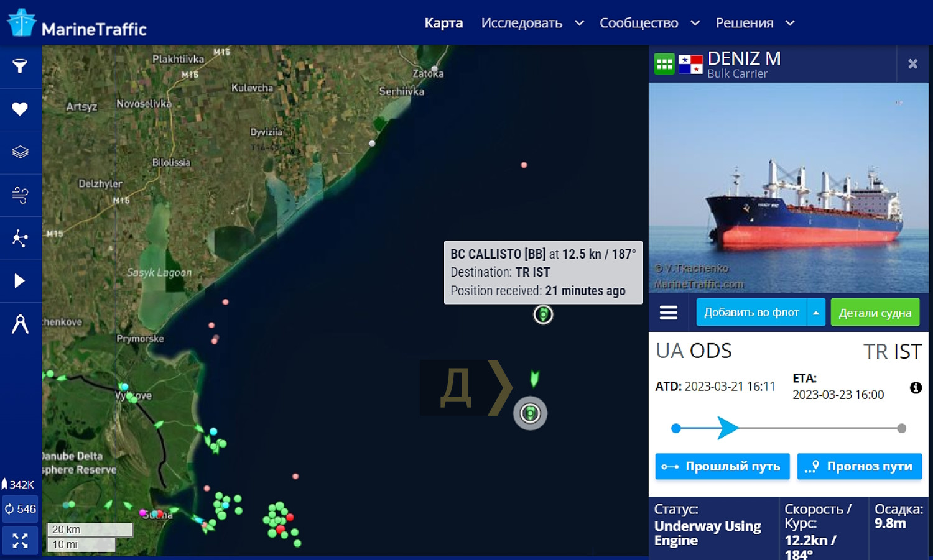This screenshot has height=560, width=933.
Task: Open map layers icon in sidebar
Action: click(x=20, y=152)
